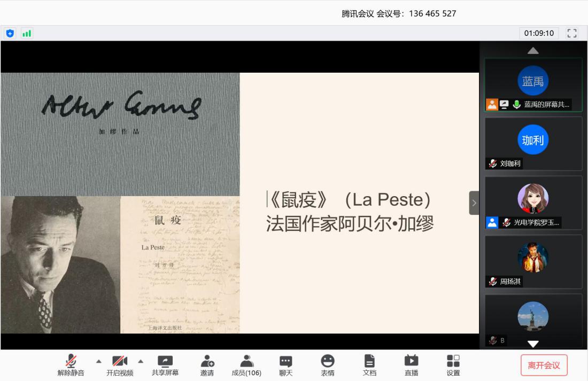Start screen sharing (共享屏幕)
Image resolution: width=588 pixels, height=381 pixels.
(165, 366)
